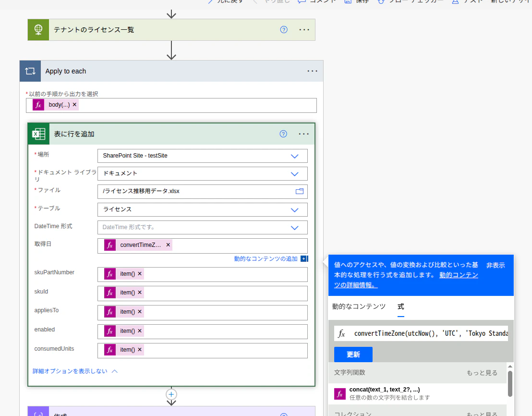The image size is (532, 416).
Task: Click the fx icon in appliesTo field
Action: pos(110,311)
